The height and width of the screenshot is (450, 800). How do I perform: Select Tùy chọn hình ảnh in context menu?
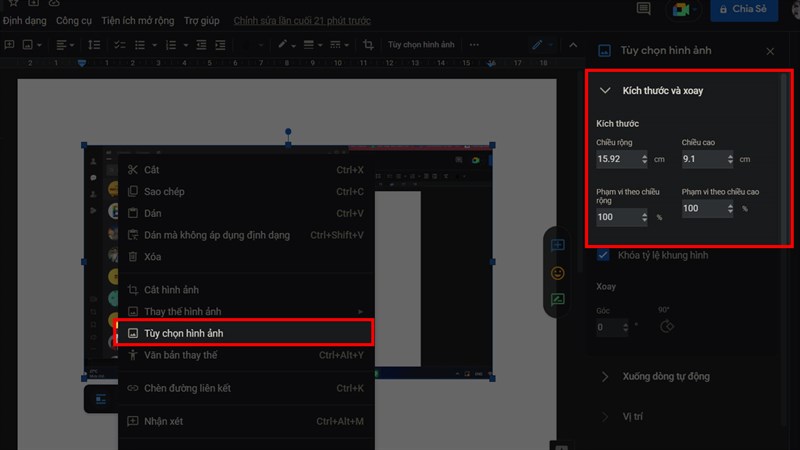pyautogui.click(x=245, y=332)
